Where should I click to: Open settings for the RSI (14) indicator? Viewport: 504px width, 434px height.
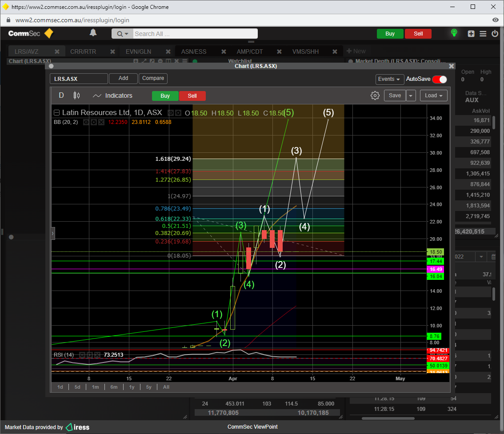point(90,355)
